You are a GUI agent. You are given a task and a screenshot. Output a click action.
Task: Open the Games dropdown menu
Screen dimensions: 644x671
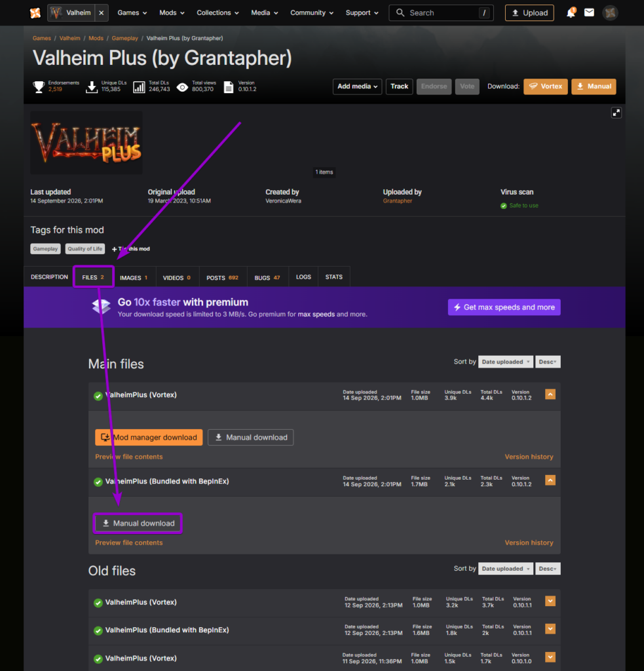[x=132, y=13]
